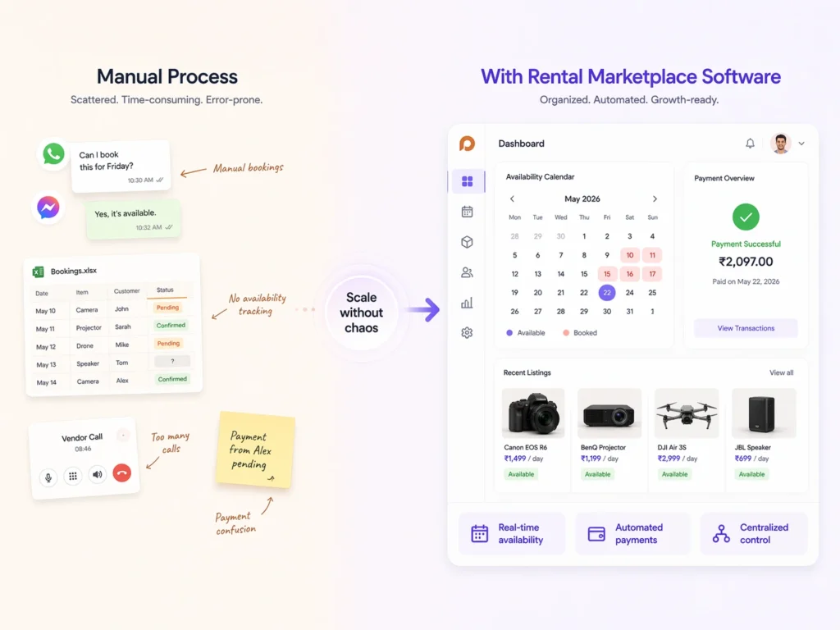Image resolution: width=840 pixels, height=630 pixels.
Task: Click the notification bell icon
Action: (x=750, y=144)
